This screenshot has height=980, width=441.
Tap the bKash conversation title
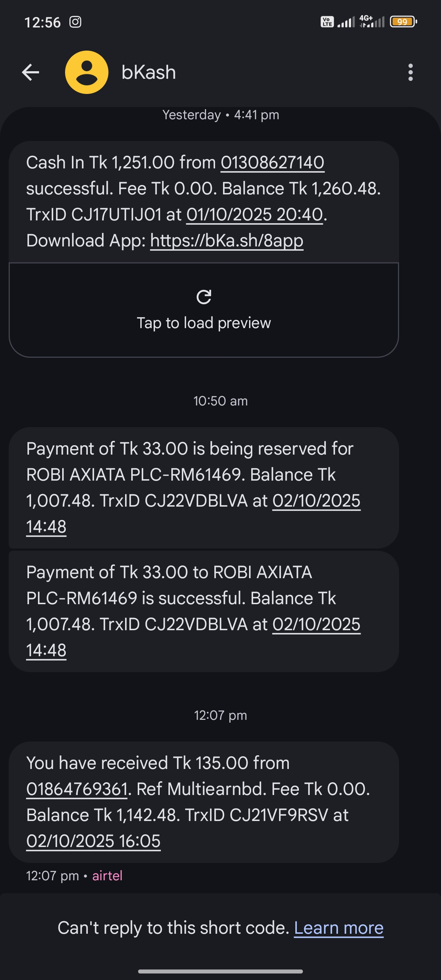[149, 72]
